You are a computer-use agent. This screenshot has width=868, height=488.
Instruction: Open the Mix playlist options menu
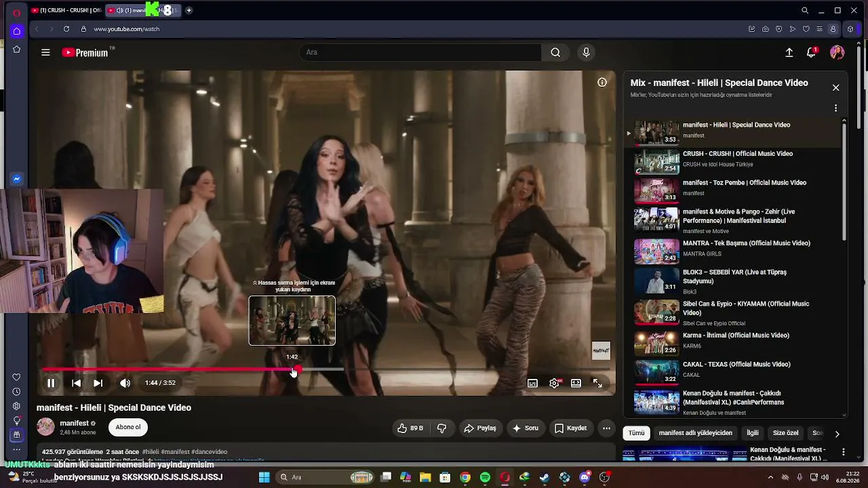coord(835,108)
